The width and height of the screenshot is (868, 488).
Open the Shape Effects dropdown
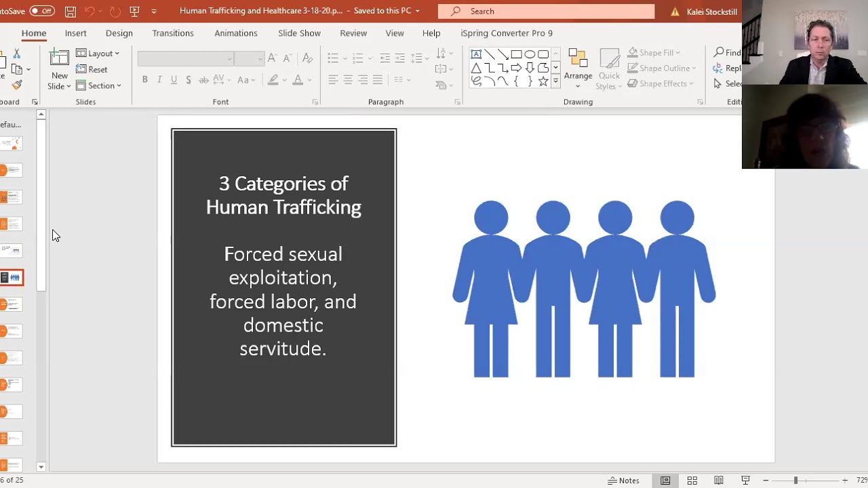660,84
